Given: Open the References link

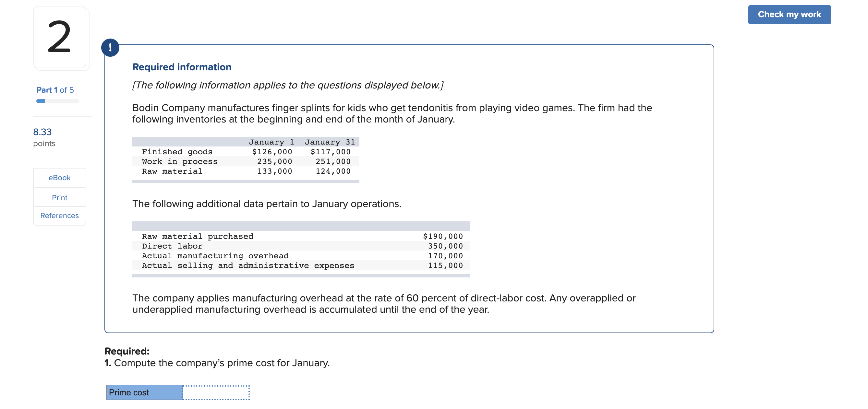Looking at the screenshot, I should [x=59, y=216].
